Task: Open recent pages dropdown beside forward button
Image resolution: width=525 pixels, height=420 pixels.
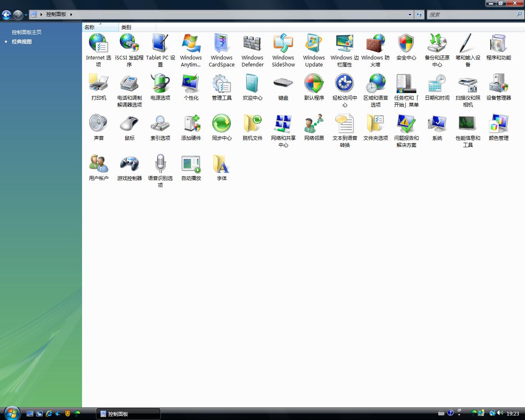Action: [x=26, y=15]
